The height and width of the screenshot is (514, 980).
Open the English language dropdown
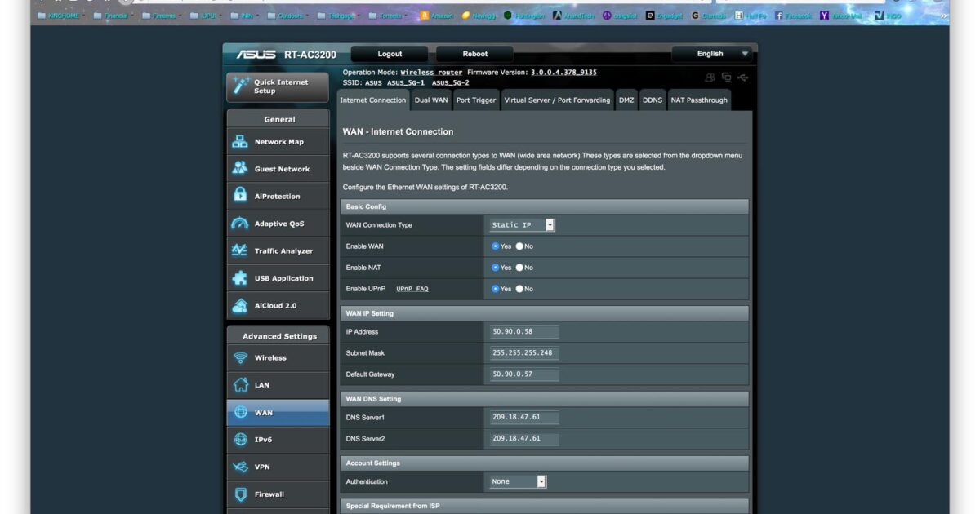pos(711,54)
